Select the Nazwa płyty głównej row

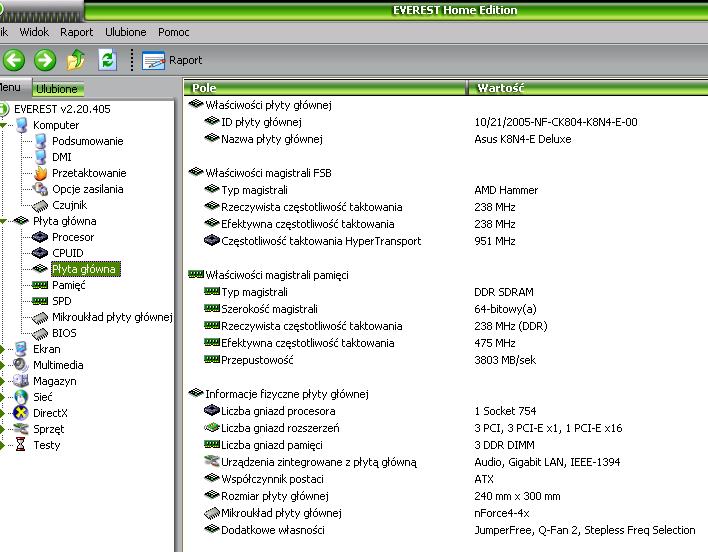445,139
